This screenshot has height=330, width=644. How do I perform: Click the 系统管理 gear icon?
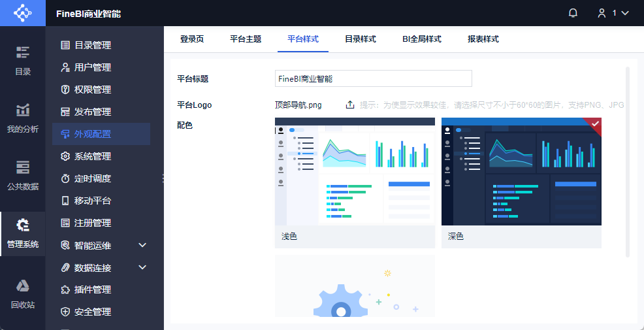click(x=65, y=156)
